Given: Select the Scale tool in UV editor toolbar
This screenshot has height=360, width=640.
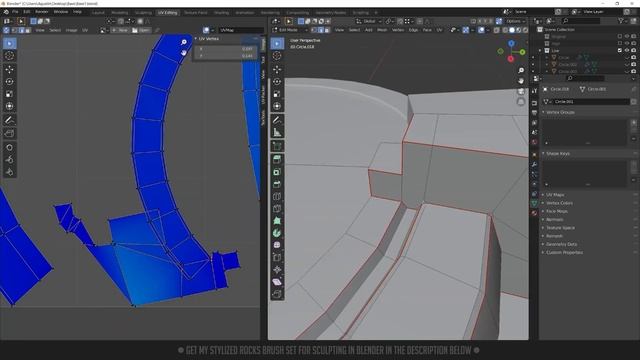Looking at the screenshot, I should tap(9, 94).
